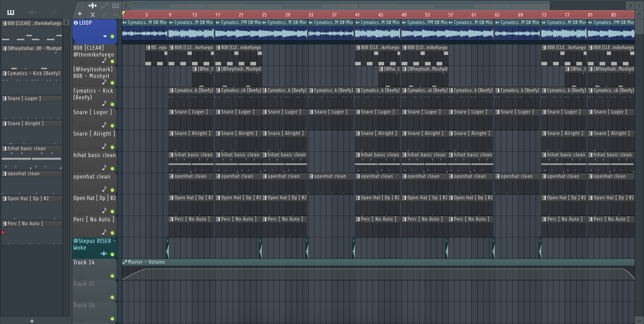The height and width of the screenshot is (324, 644).
Task: Toggle the mute LED on Track 16
Action: (x=112, y=319)
